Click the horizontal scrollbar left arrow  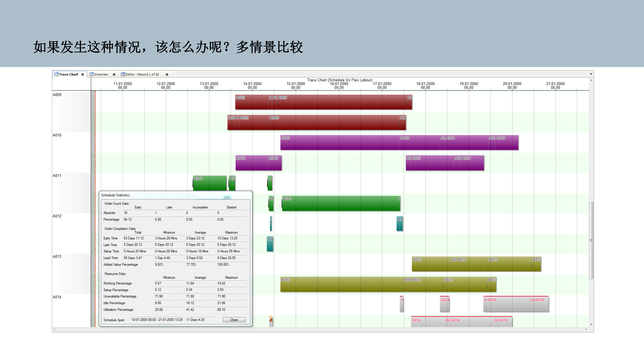(x=54, y=329)
